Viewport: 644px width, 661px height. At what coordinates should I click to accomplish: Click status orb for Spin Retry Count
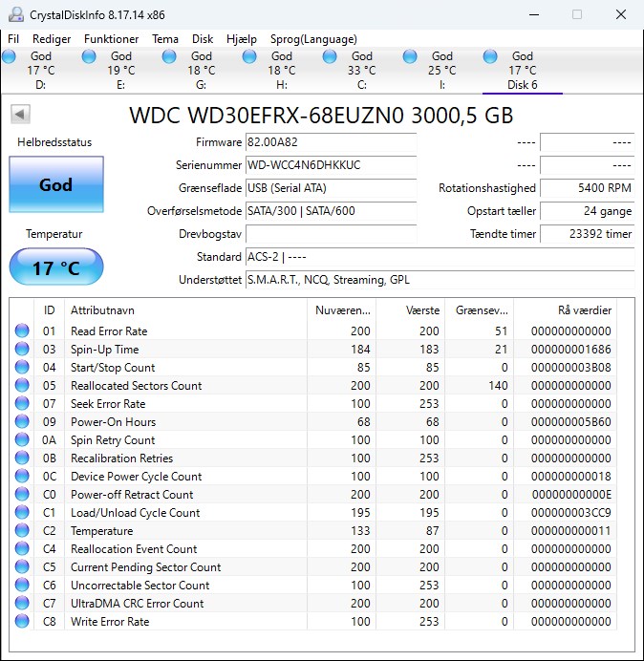tap(22, 439)
